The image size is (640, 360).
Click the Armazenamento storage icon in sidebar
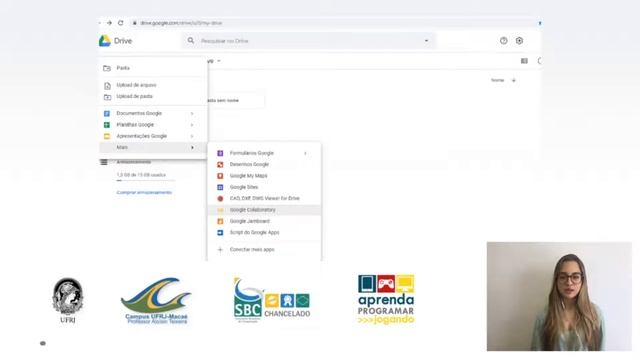click(x=104, y=162)
